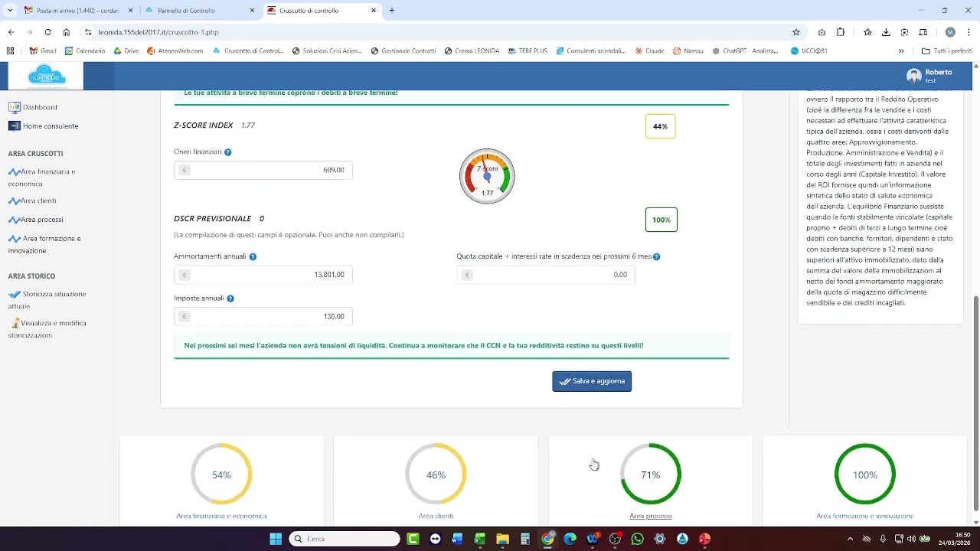This screenshot has height=551, width=980.
Task: Click help icon next to Quota capitale field
Action: point(657,257)
